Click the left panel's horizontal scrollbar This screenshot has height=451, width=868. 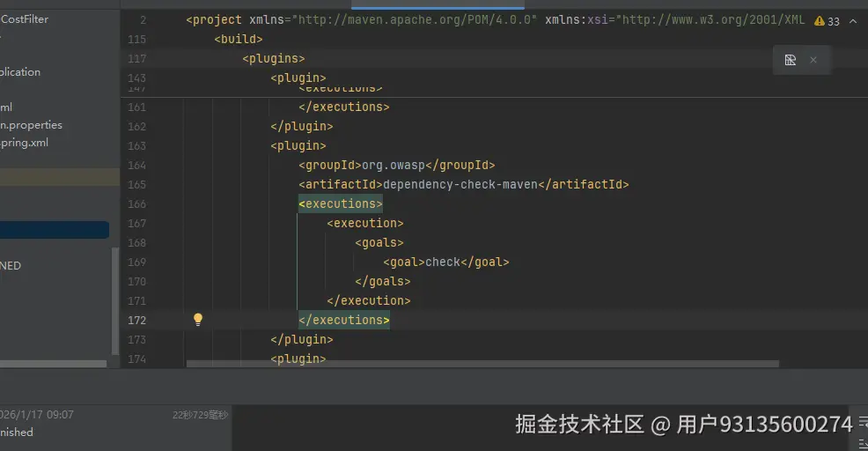[x=53, y=364]
